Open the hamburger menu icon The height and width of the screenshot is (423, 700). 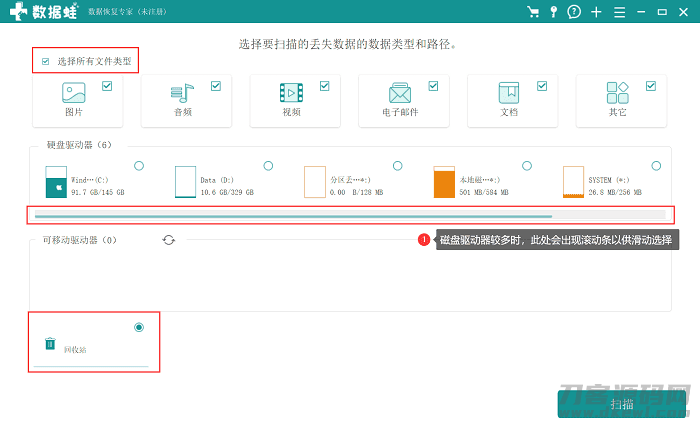pos(619,12)
